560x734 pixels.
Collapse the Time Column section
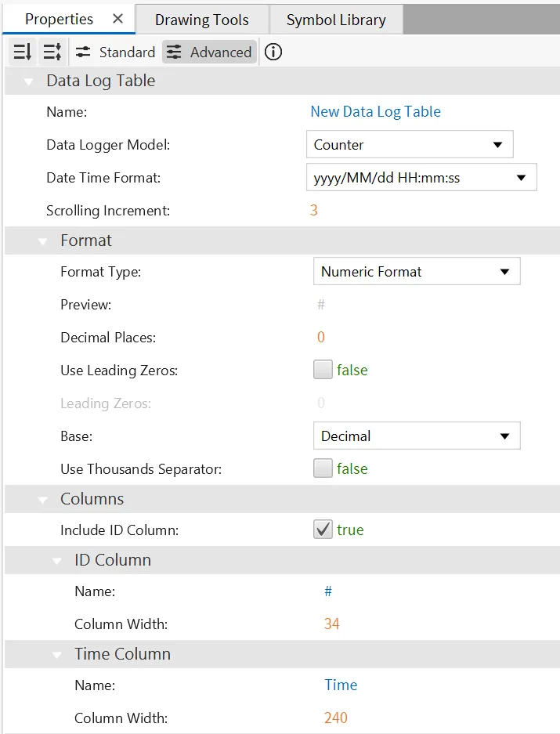pos(57,655)
